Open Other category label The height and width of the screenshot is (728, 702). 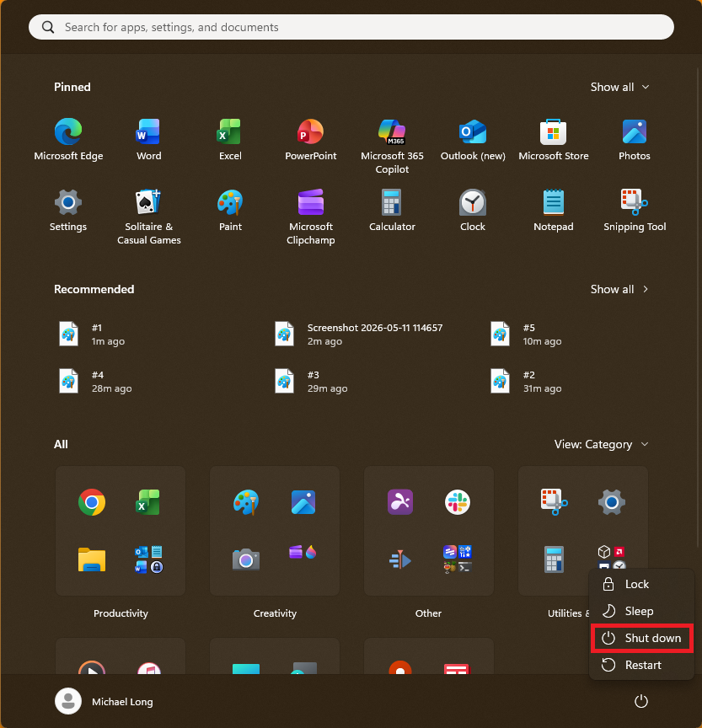click(x=429, y=613)
